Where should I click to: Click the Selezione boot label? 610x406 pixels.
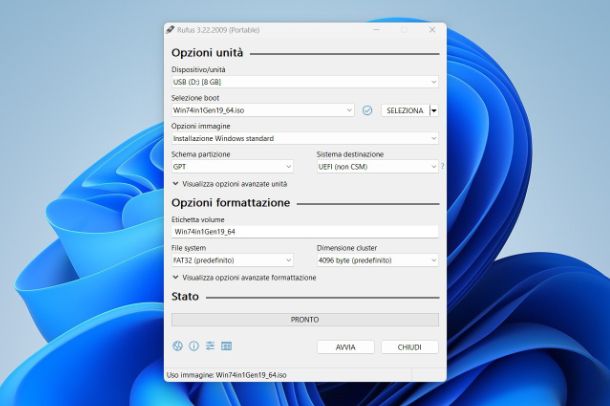[195, 98]
